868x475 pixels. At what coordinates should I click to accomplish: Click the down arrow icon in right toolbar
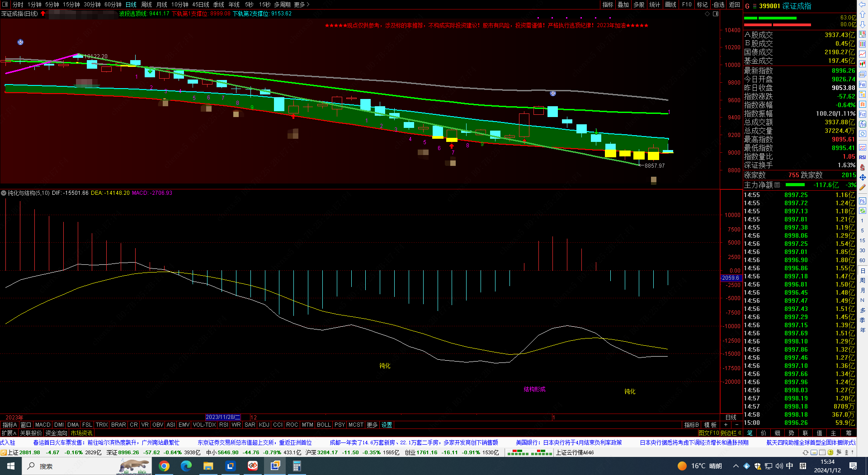(x=863, y=24)
